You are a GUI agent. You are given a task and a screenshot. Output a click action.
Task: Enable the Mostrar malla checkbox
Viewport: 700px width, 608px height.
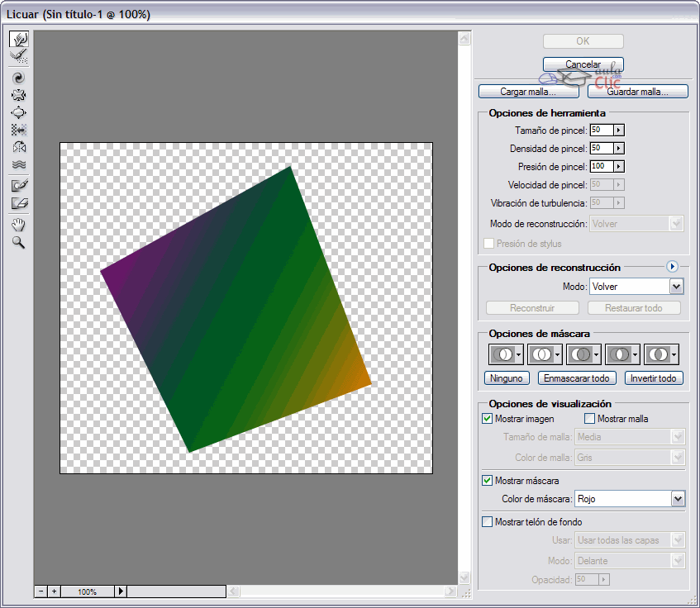point(589,419)
